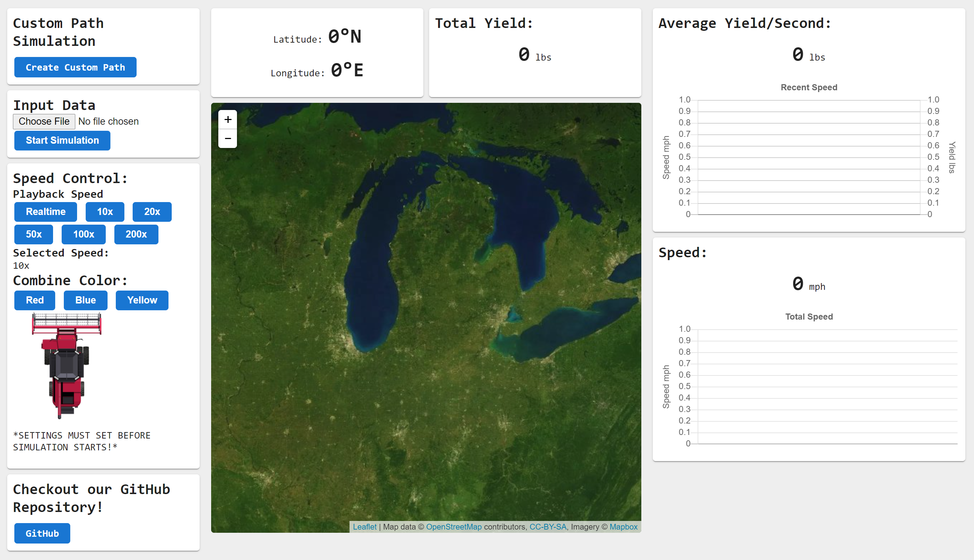Click 'No file chosen' text
The width and height of the screenshot is (974, 560).
(x=109, y=121)
